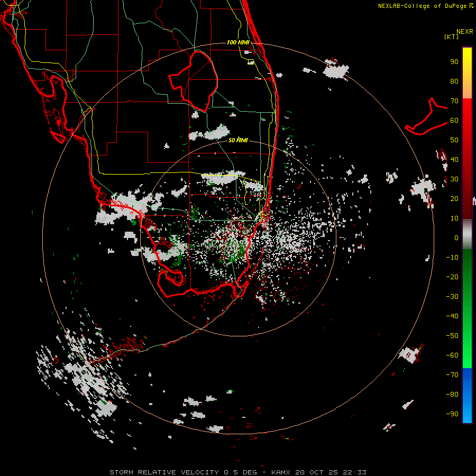Click the -40 value on velocity scale
This screenshot has width=476, height=476.
[x=452, y=316]
